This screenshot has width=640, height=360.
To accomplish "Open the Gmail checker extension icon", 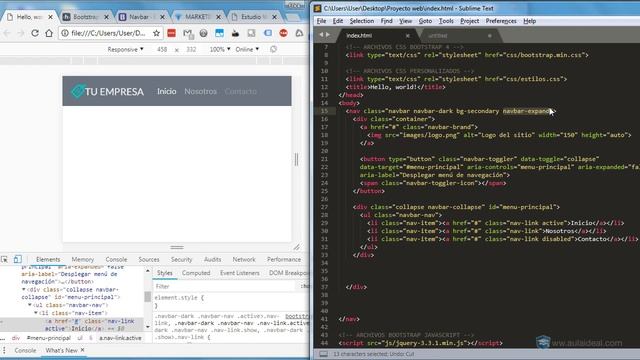I will [x=188, y=33].
